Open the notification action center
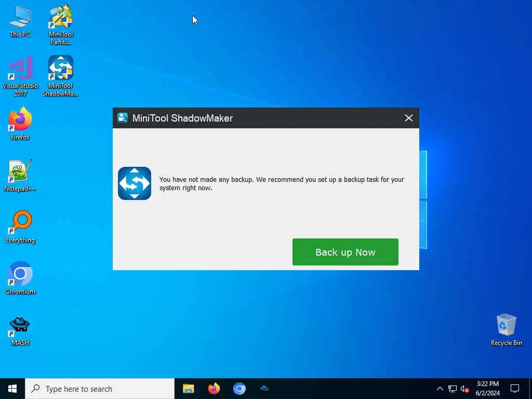Screen dimensions: 532x399 pos(515,389)
